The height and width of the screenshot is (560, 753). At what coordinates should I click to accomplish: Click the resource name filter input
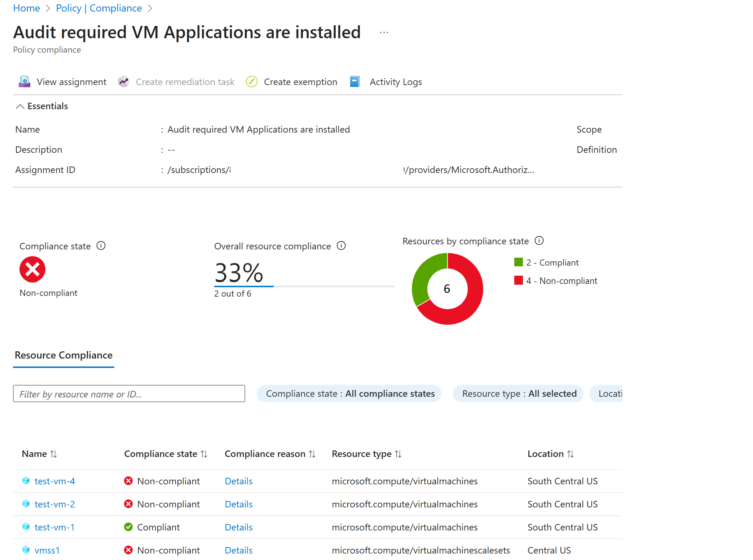pos(129,394)
